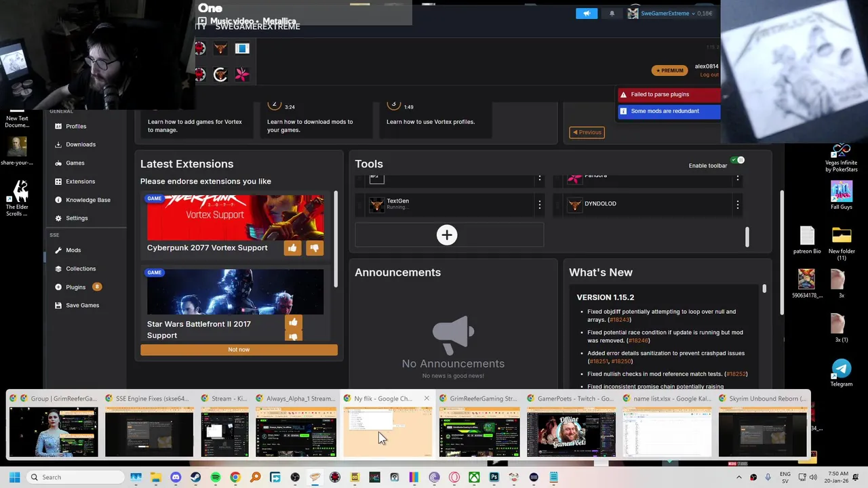Go to the Games section

pyautogui.click(x=75, y=163)
